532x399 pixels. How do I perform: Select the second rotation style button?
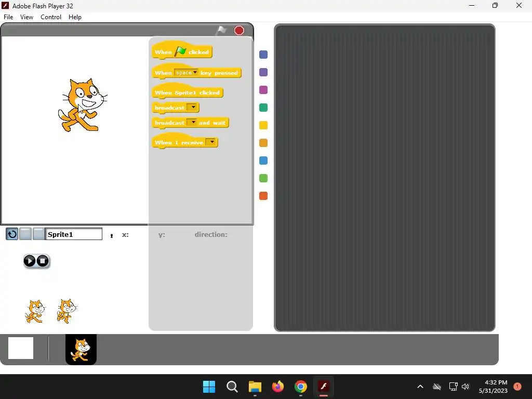(x=25, y=234)
